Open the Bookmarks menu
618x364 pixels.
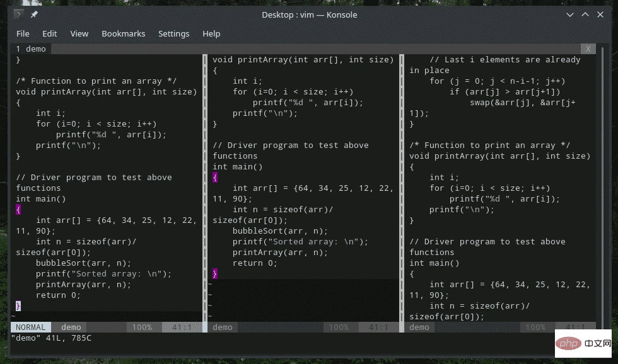[x=124, y=33]
